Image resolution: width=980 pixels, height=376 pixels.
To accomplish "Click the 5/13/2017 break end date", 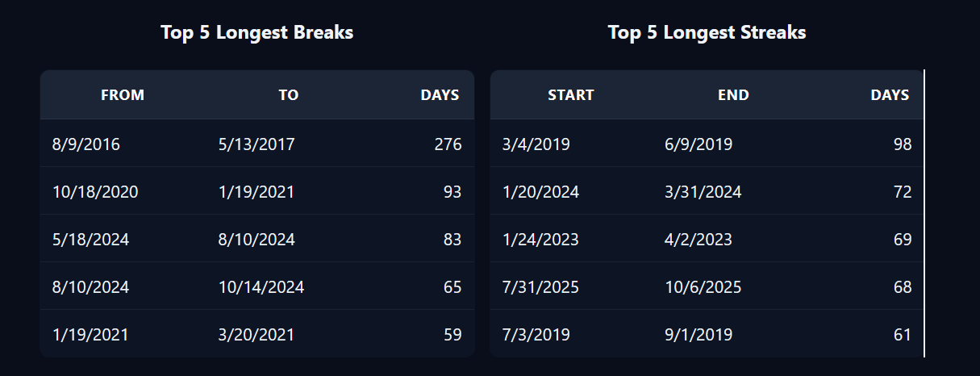I will (x=256, y=144).
